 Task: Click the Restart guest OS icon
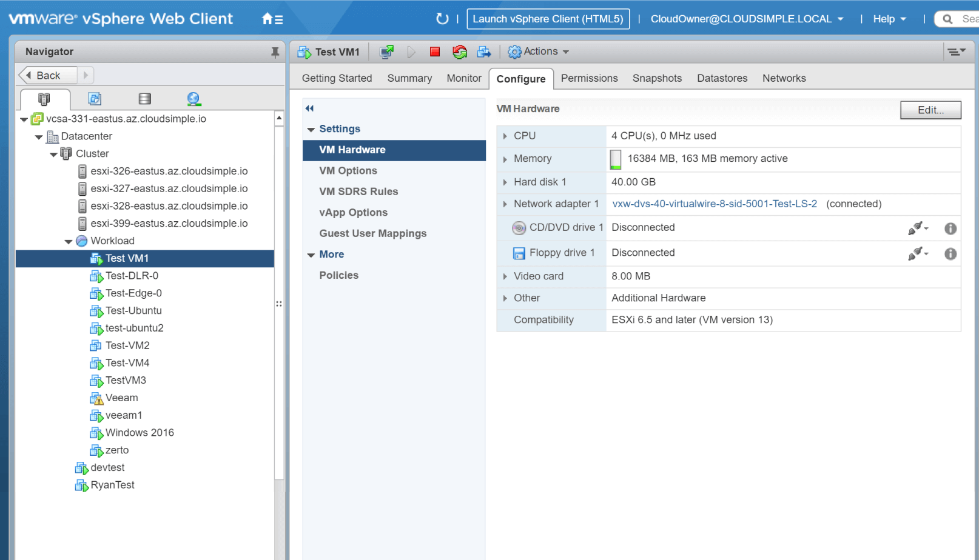(459, 52)
